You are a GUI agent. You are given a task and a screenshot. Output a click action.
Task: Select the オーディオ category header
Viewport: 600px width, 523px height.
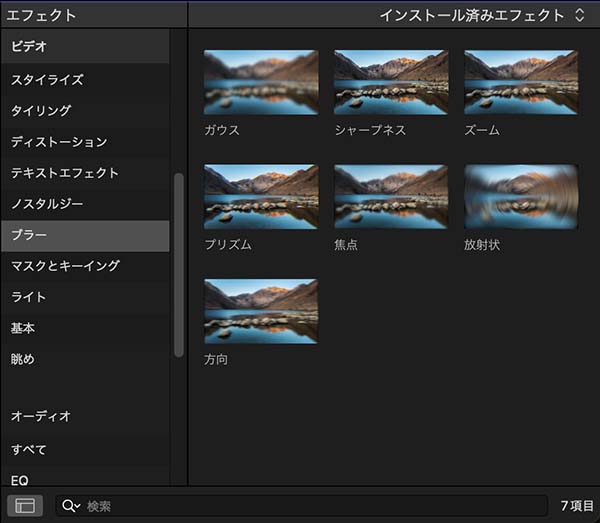pyautogui.click(x=85, y=416)
